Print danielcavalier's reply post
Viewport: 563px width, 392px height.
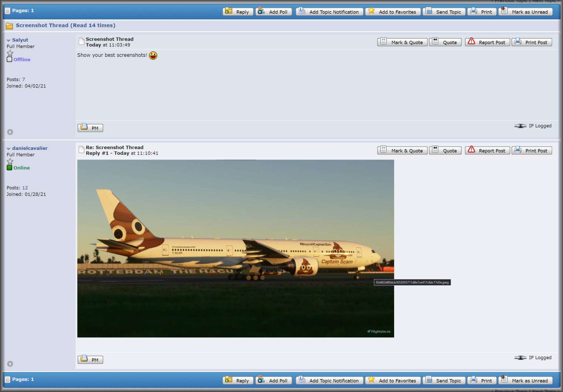[x=532, y=151]
